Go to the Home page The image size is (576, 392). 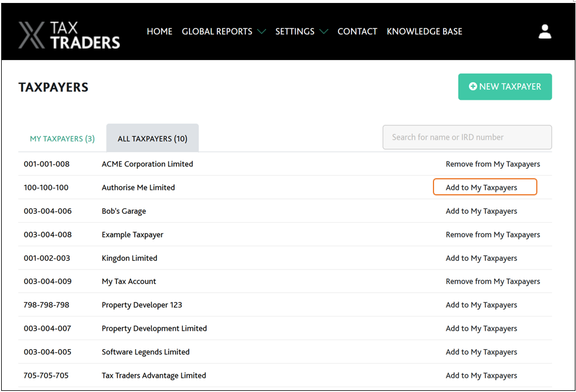pos(159,31)
